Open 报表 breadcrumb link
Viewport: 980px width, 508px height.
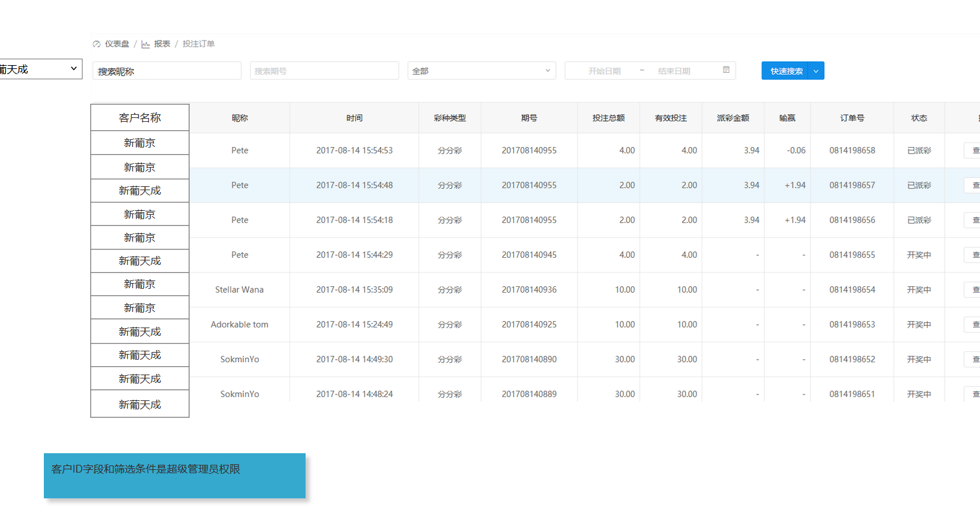[x=162, y=44]
